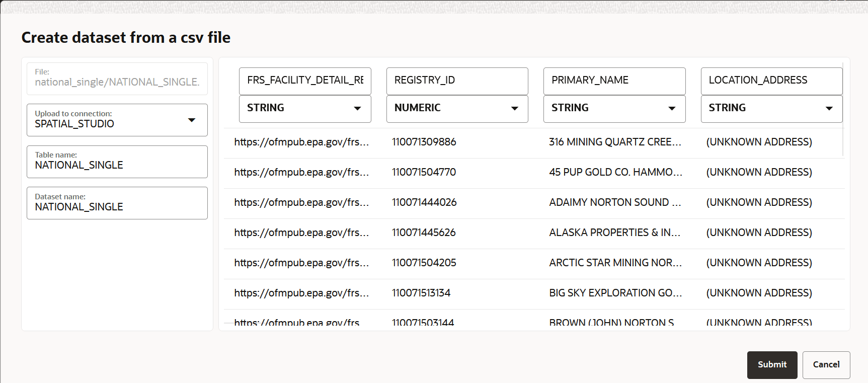Edit the FRS_FACILITY_DETAIL_RE column name field
The image size is (868, 383).
tap(305, 81)
